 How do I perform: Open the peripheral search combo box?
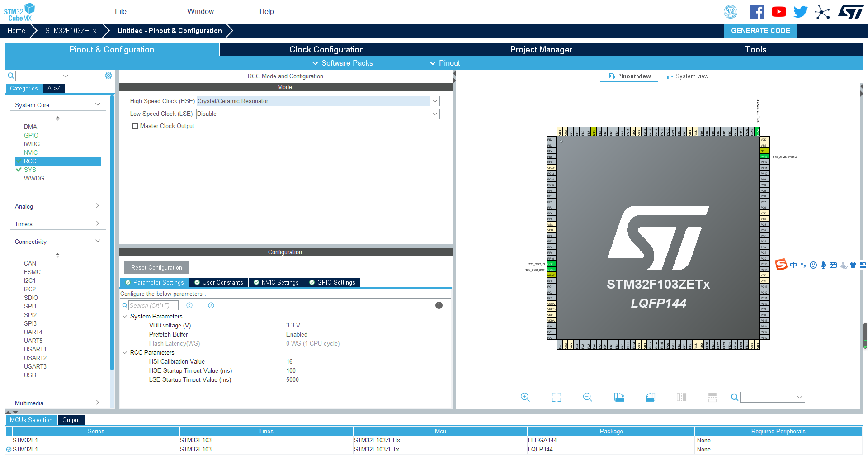43,76
